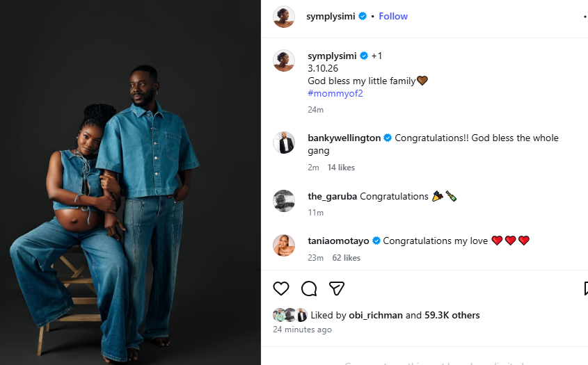Viewport: 588px width, 365px height.
Task: Open the +1 collaborator link
Action: click(376, 56)
